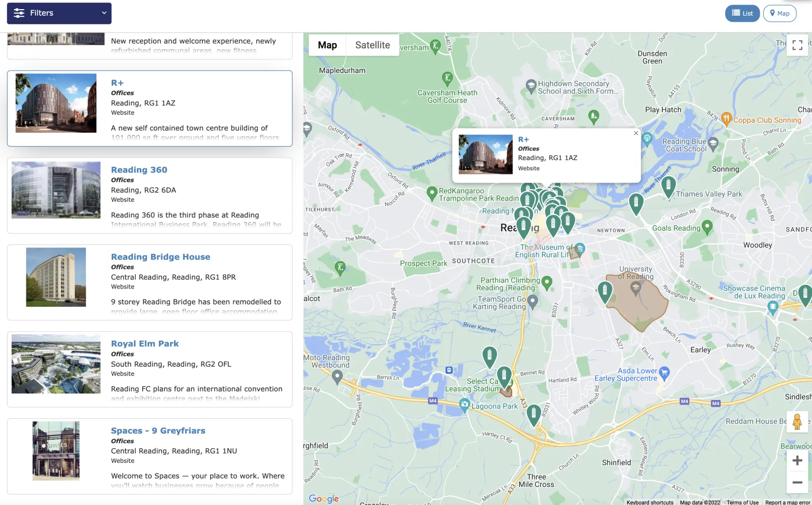812x505 pixels.
Task: Click RedKangaroo Trampoline Park pin
Action: (x=432, y=193)
